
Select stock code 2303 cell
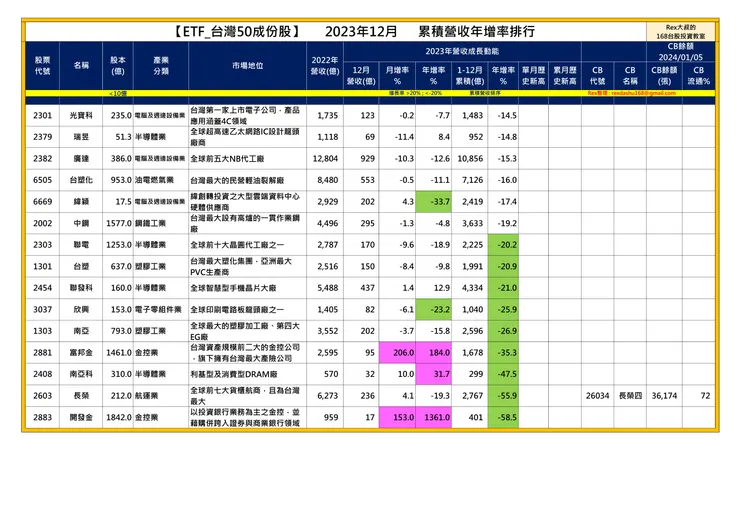pyautogui.click(x=42, y=245)
